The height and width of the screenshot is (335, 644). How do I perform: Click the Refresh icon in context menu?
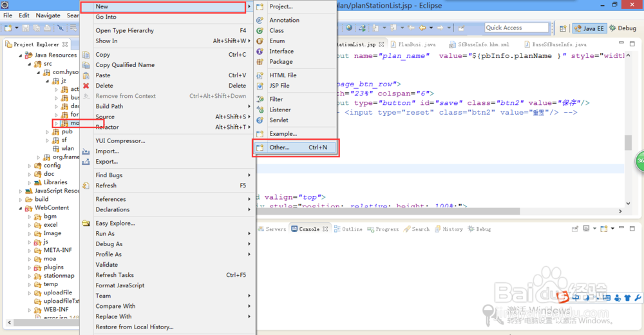coord(86,186)
